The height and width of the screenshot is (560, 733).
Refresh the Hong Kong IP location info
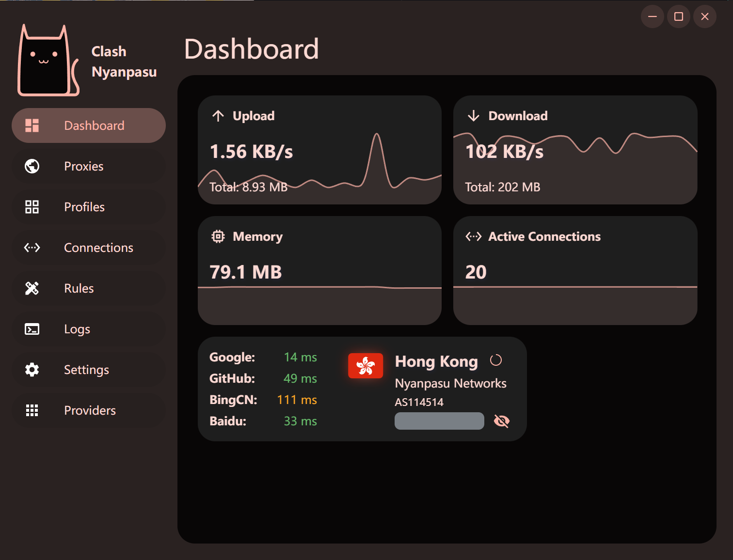495,360
